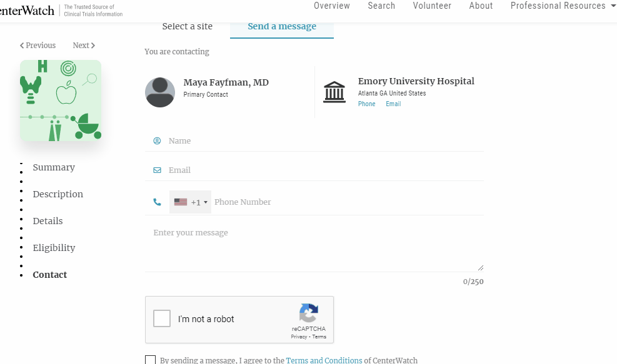Click the hospital building icon for Emory University Hospital
This screenshot has width=617, height=364.
pos(334,91)
